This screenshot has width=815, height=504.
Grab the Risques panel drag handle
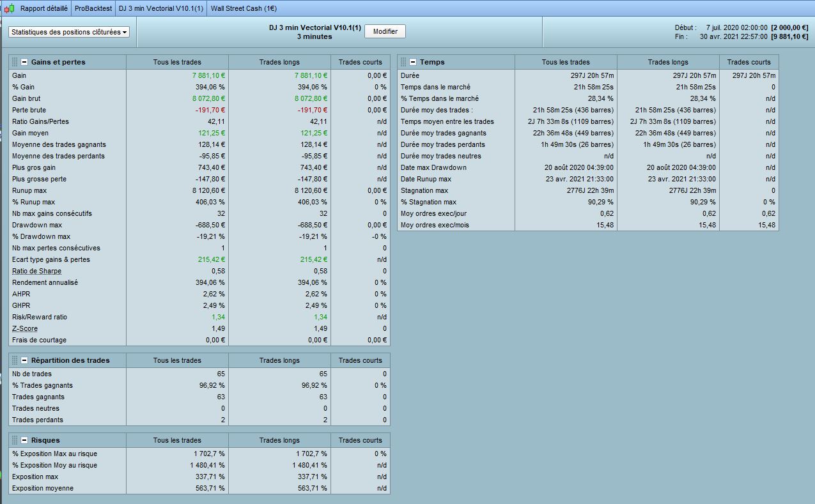click(15, 440)
